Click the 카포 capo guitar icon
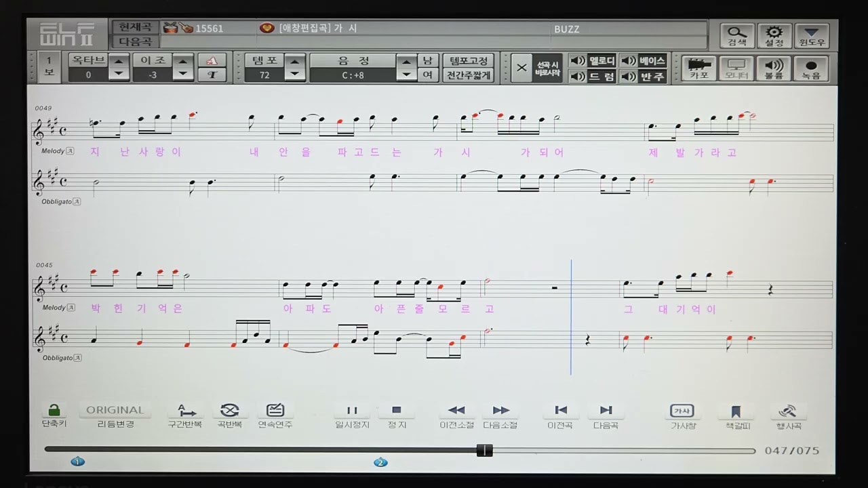This screenshot has width=868, height=488. pyautogui.click(x=699, y=68)
